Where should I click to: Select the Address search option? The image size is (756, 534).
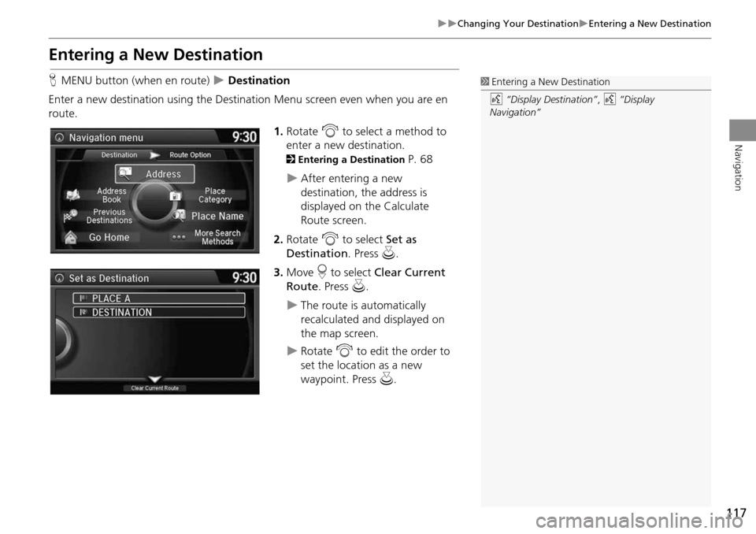(163, 174)
